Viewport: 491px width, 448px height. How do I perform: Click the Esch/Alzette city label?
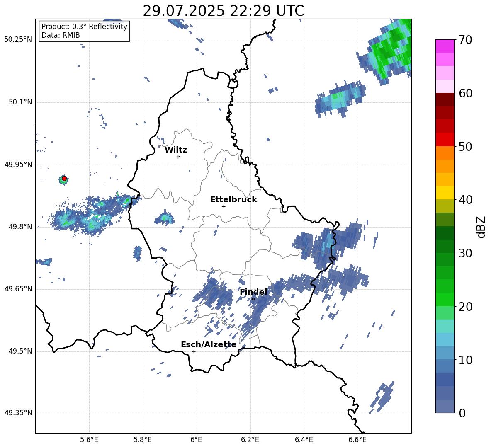click(x=209, y=344)
